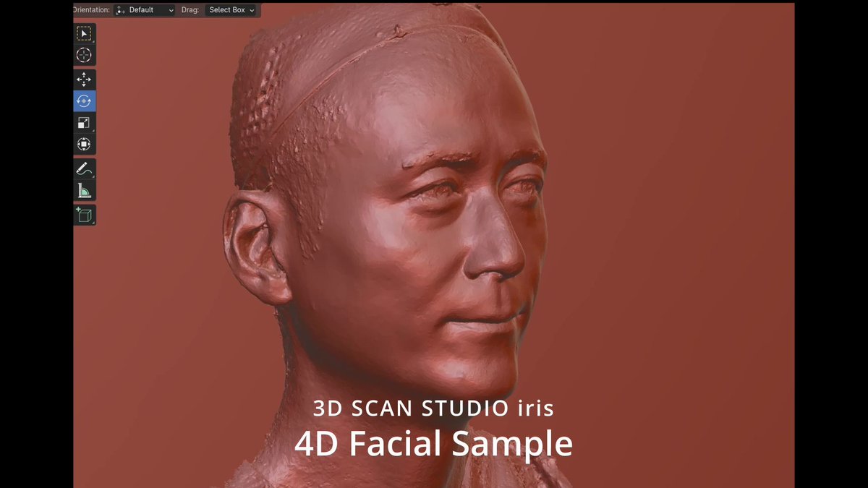The image size is (868, 488).
Task: Select the Move tool
Action: 84,78
